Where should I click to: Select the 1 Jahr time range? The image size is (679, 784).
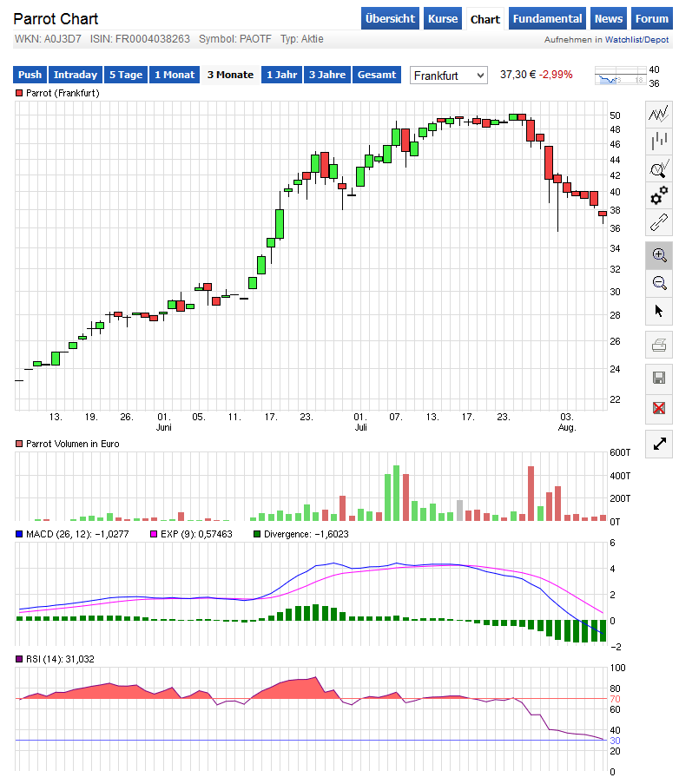coord(282,75)
